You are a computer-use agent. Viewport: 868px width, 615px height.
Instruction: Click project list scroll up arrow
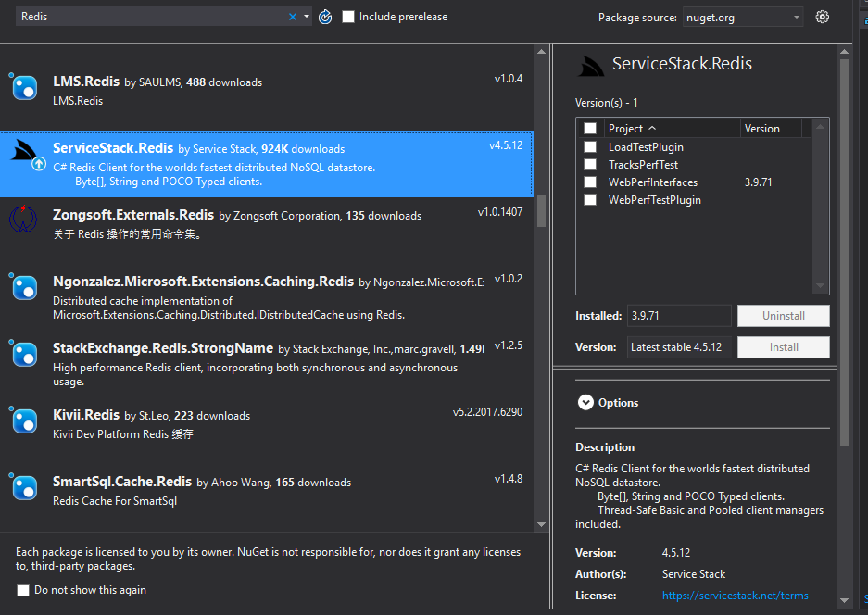point(821,127)
